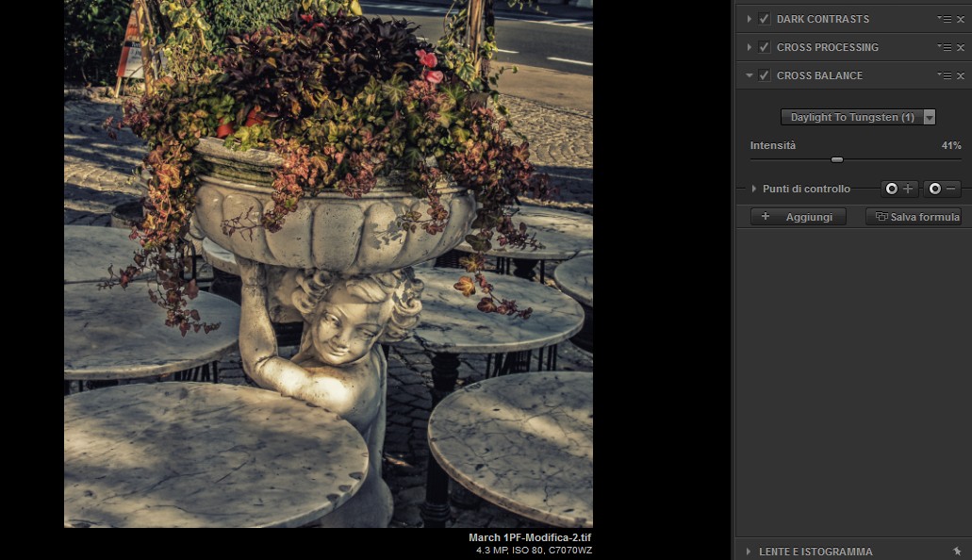Disable the Dark Contrasts filter checkbox
Image resolution: width=972 pixels, height=560 pixels.
(x=765, y=19)
